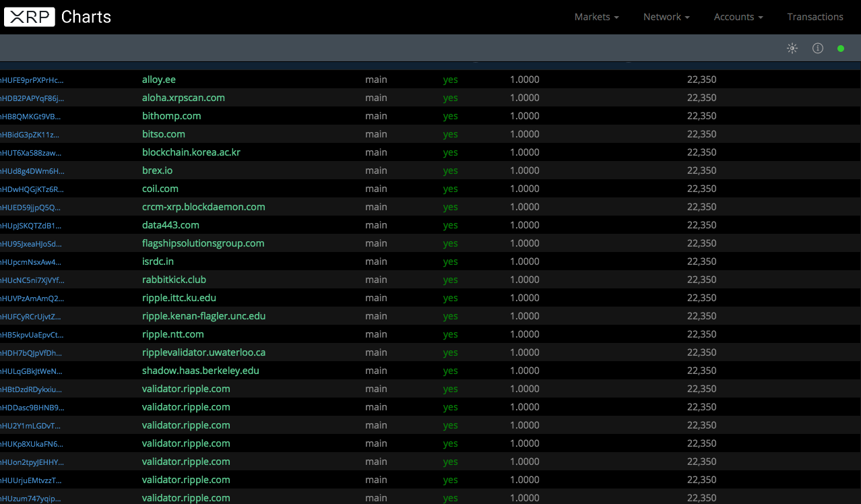The image size is (861, 504).
Task: Open the blockchain.korea.ac.kr validator link
Action: click(191, 152)
